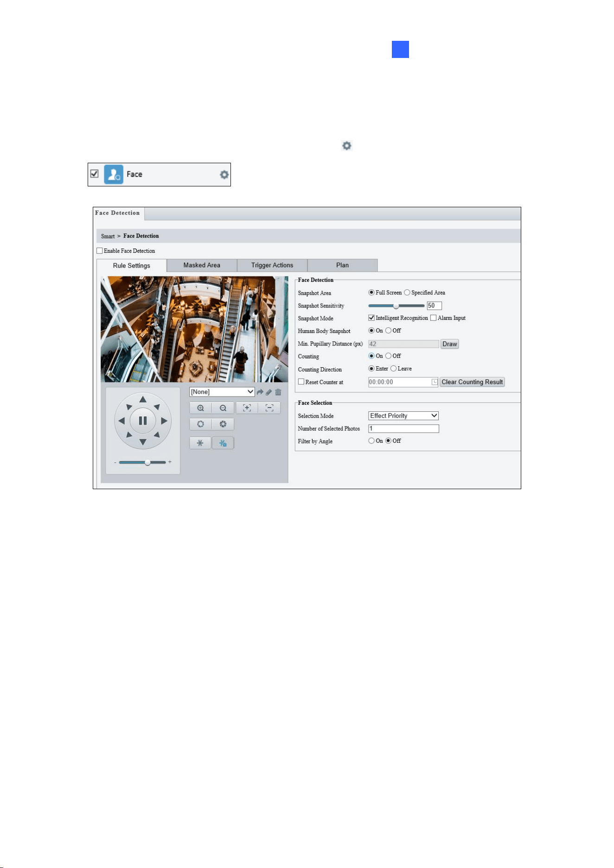This screenshot has height=868, width=614.
Task: Toggle Intelligent Recognition checkbox
Action: [371, 318]
